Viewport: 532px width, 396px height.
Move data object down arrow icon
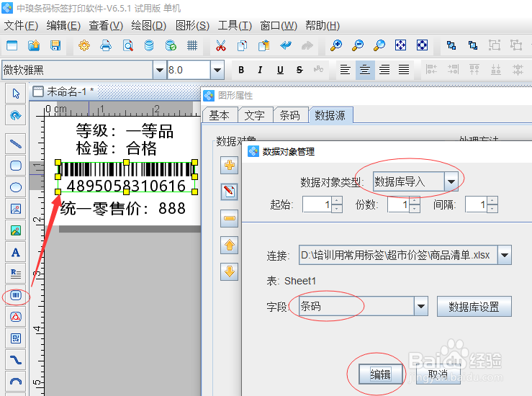tap(230, 271)
